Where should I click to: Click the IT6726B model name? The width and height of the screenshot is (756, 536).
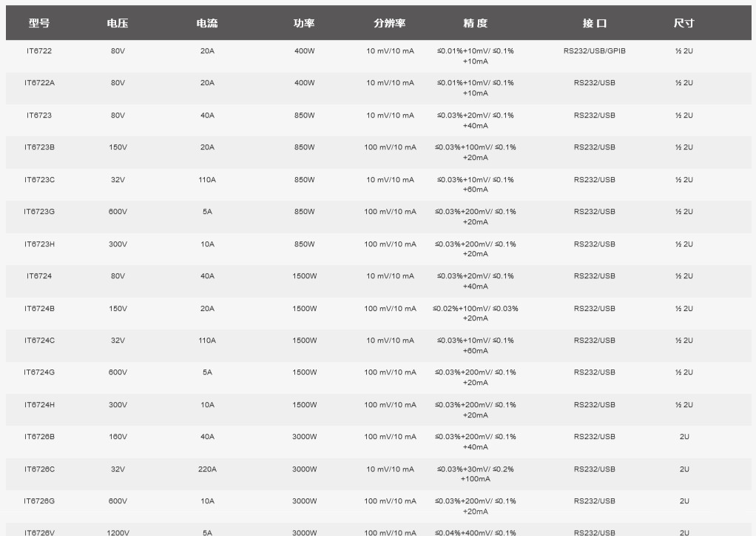click(39, 437)
